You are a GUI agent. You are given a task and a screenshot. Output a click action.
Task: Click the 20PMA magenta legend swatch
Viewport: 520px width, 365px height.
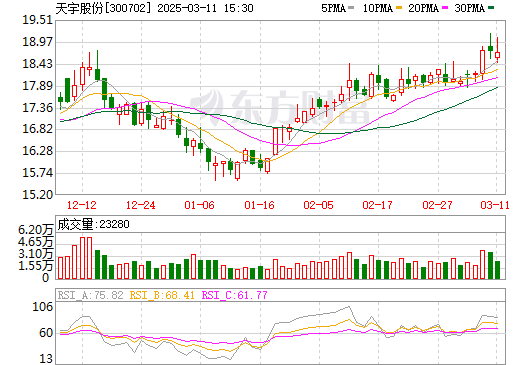click(x=445, y=8)
